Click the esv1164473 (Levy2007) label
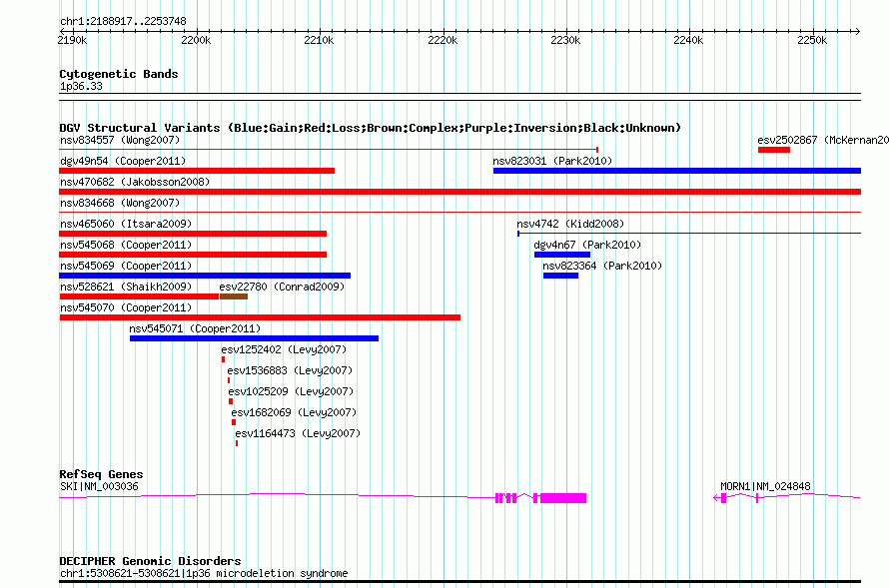 coord(298,433)
